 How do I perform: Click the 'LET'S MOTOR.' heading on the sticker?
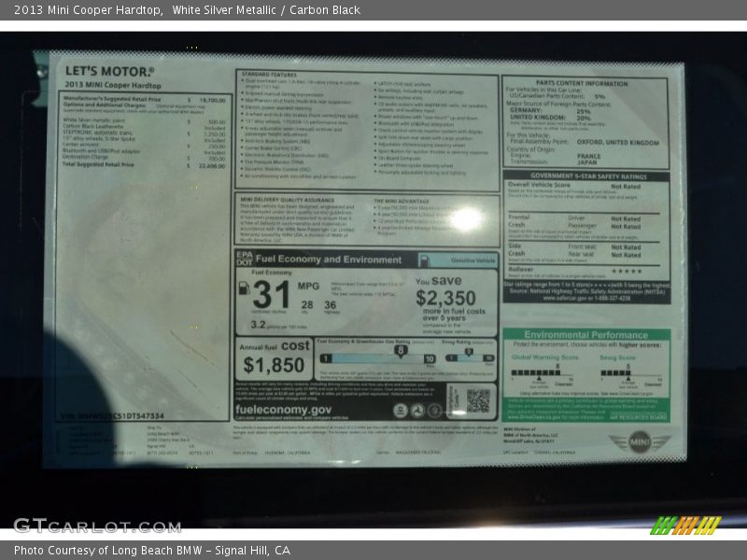pyautogui.click(x=109, y=72)
